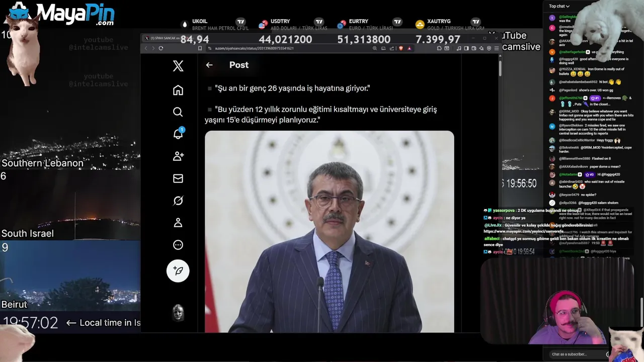The image size is (644, 362).
Task: Click username @BoudiccaCelticWarrior in chat
Action: click(x=577, y=140)
